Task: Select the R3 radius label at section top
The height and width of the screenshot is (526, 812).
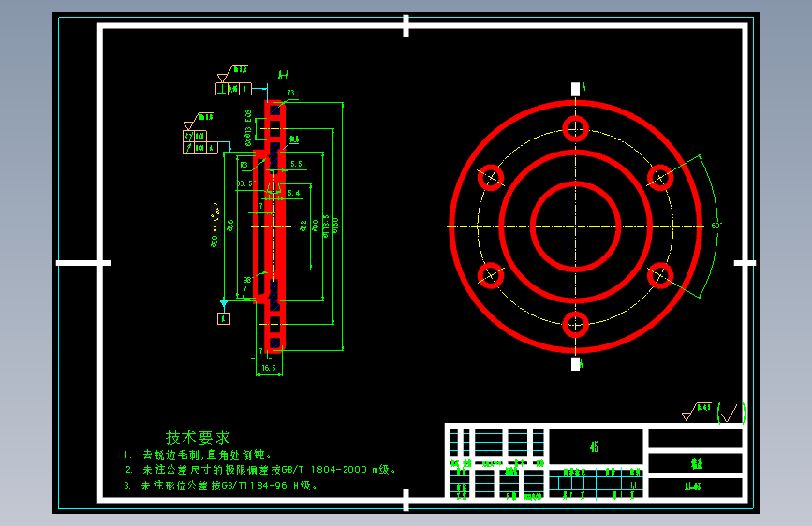Action: point(291,93)
